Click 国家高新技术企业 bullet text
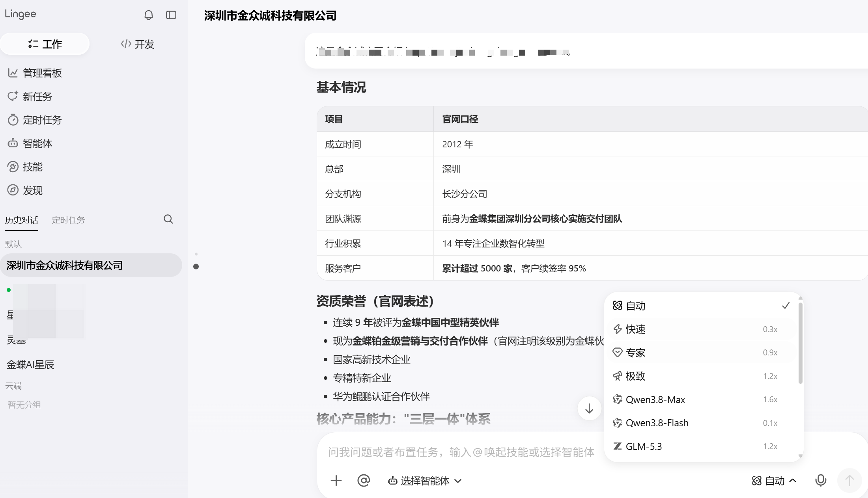This screenshot has height=498, width=868. coord(372,359)
